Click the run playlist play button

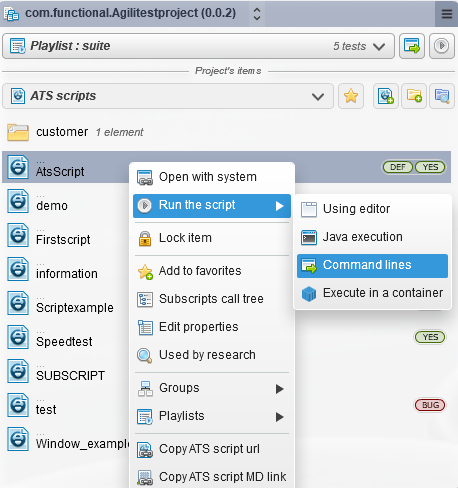pyautogui.click(x=442, y=46)
